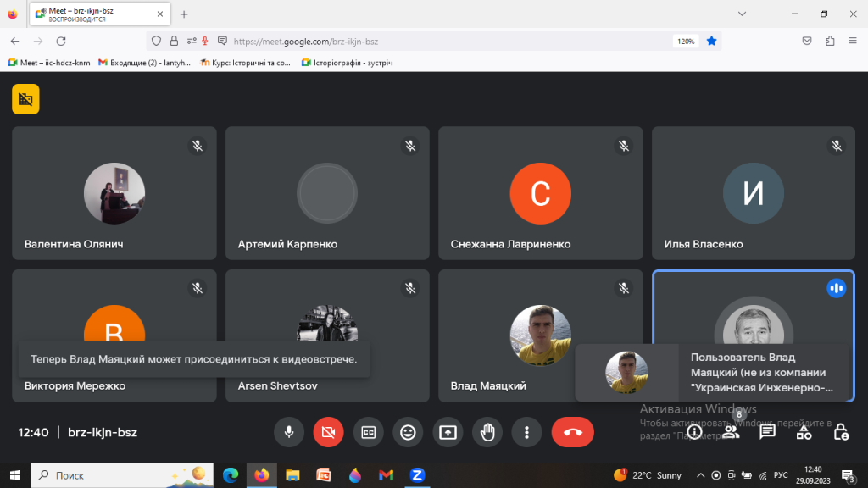Open the extensions puzzle icon

(x=830, y=41)
